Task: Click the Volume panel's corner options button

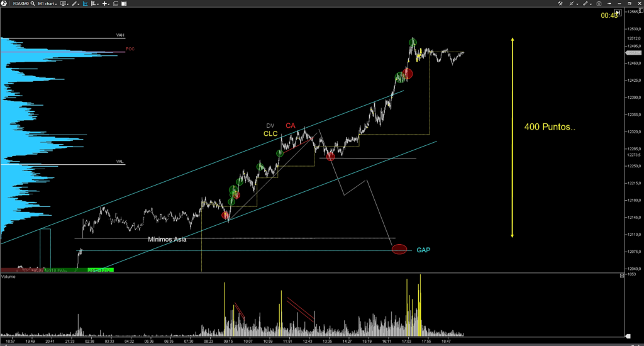Action: [621, 276]
